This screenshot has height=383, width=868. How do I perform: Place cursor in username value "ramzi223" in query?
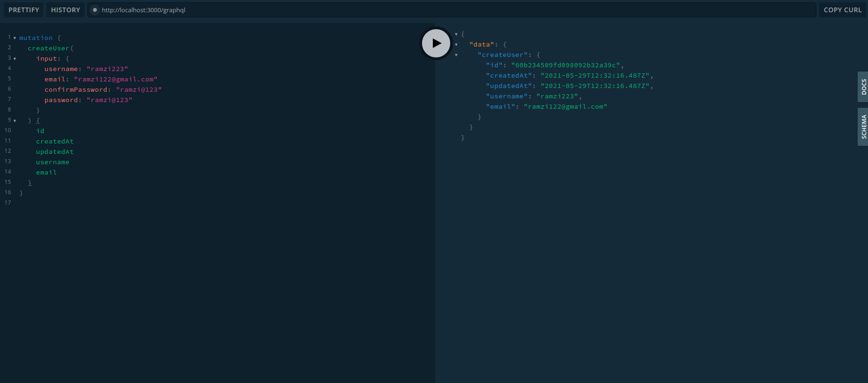(107, 69)
